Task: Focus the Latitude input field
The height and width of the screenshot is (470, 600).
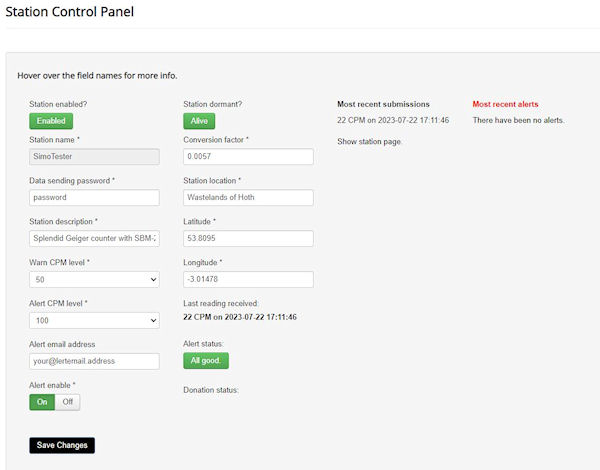Action: [x=248, y=238]
